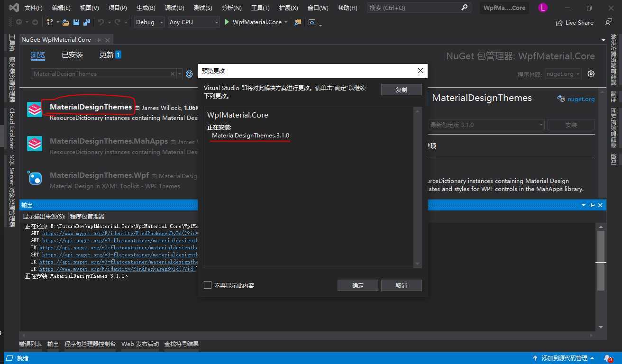The width and height of the screenshot is (622, 364).
Task: Click the send feedback person icon
Action: click(609, 22)
